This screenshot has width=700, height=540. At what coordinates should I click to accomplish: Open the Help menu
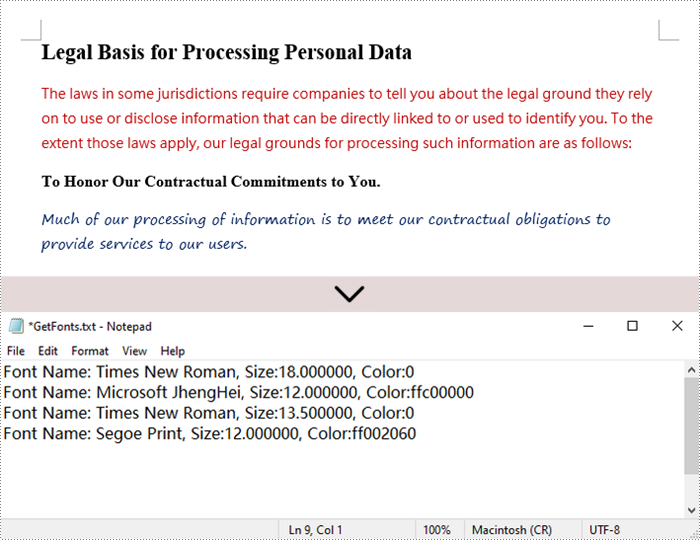click(173, 351)
